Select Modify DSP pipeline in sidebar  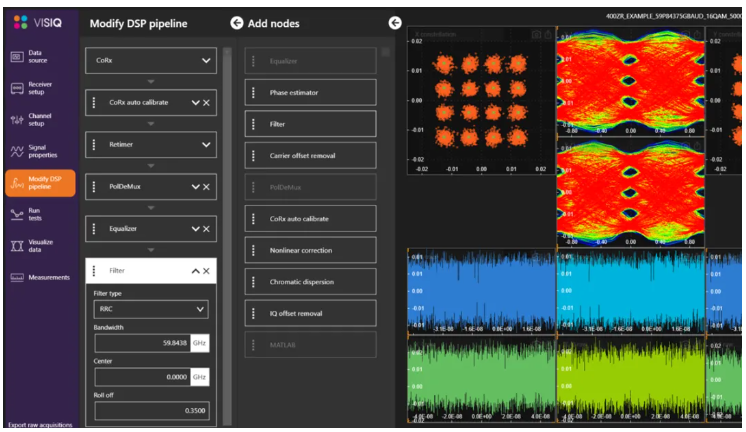pyautogui.click(x=40, y=183)
